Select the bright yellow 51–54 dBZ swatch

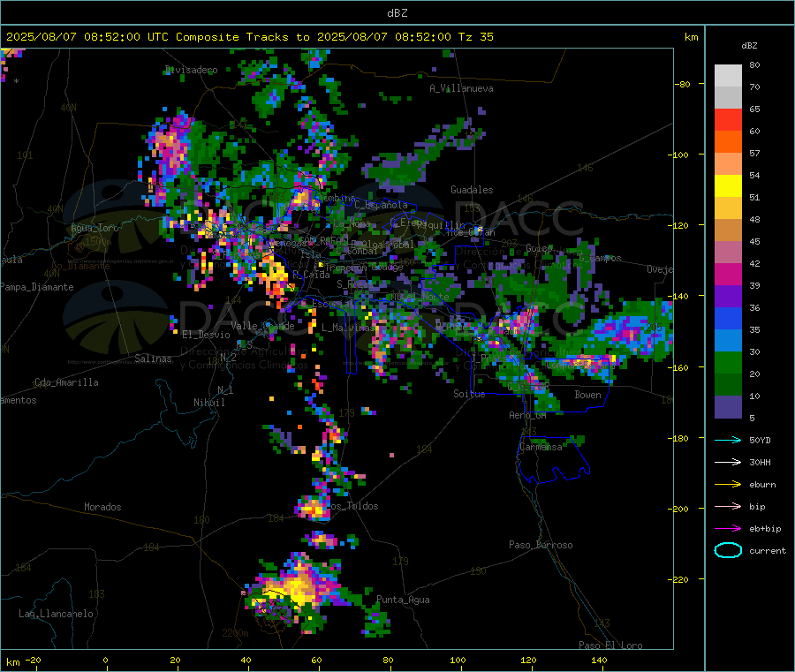point(728,186)
